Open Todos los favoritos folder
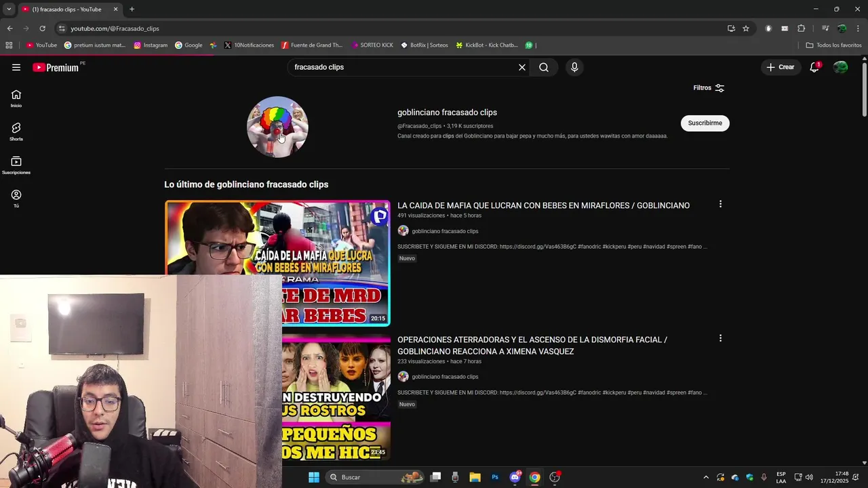This screenshot has height=488, width=868. 833,45
